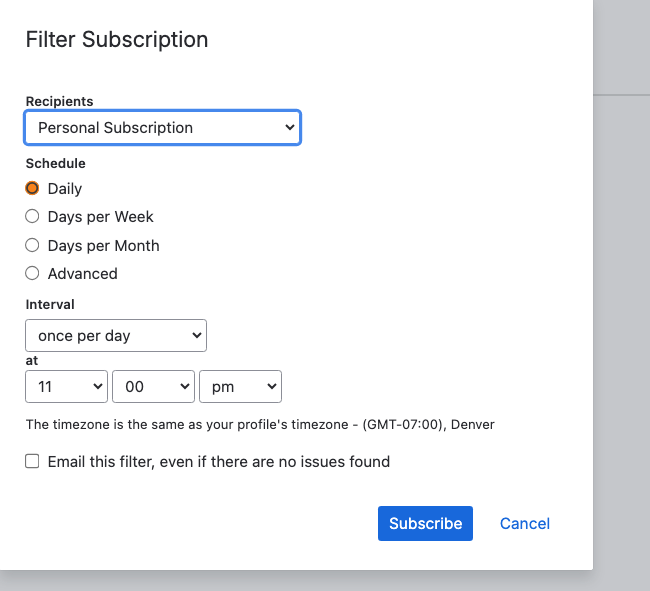Screen dimensions: 650x591
Task: Click the 'Recipients' field label
Action: point(59,101)
